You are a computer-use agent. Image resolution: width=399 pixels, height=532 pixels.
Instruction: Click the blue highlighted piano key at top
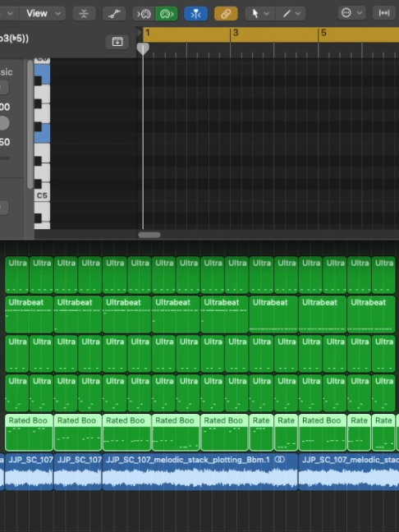pos(42,75)
